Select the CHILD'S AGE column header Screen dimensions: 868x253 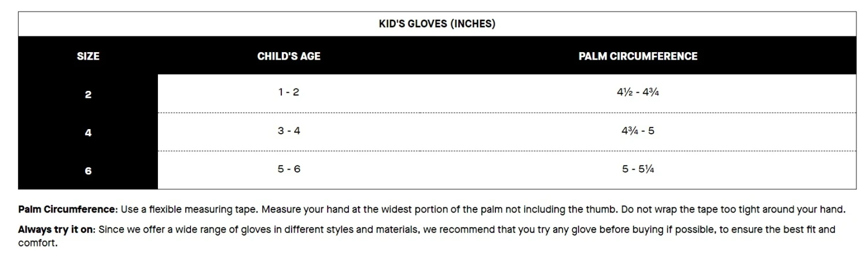[289, 56]
